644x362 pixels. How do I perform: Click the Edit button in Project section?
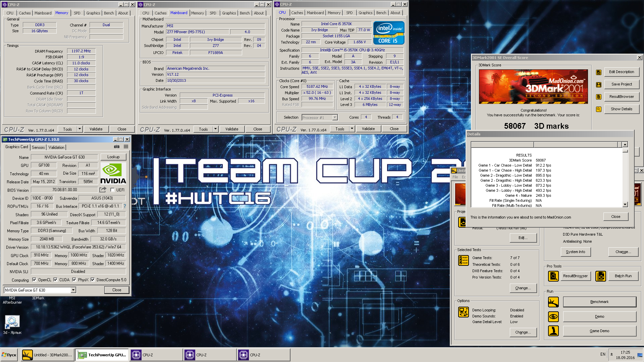[523, 238]
